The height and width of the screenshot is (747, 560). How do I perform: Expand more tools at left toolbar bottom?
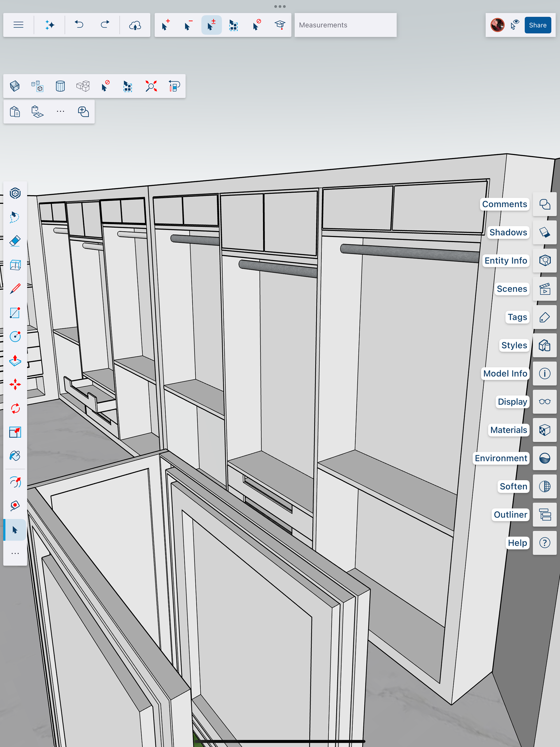[x=15, y=554]
